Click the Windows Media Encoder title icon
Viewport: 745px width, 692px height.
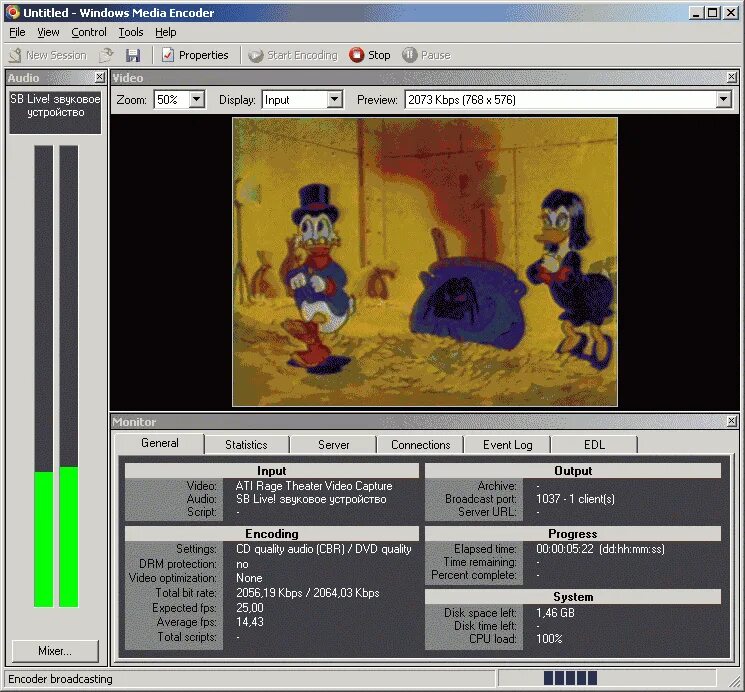[12, 12]
